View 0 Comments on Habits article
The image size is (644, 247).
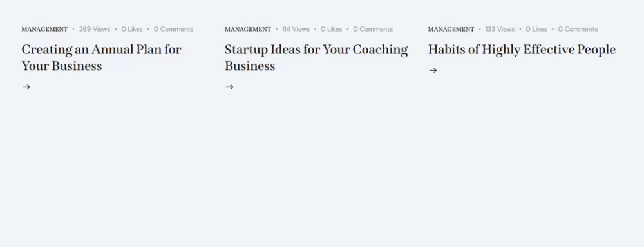tap(578, 29)
